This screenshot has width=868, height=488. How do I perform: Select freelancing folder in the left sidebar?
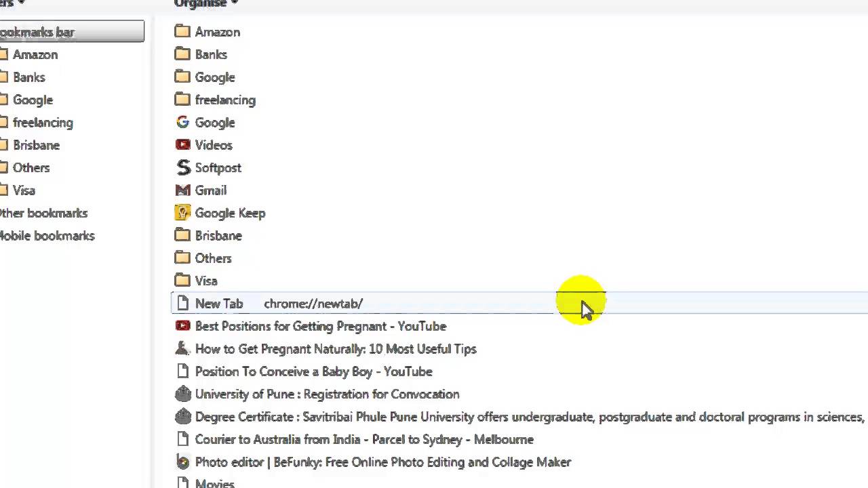point(43,123)
